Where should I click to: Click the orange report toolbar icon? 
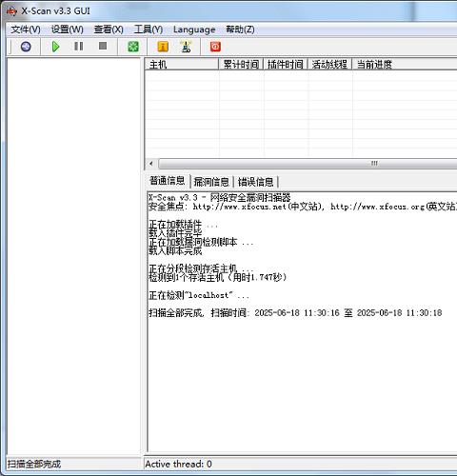point(163,47)
